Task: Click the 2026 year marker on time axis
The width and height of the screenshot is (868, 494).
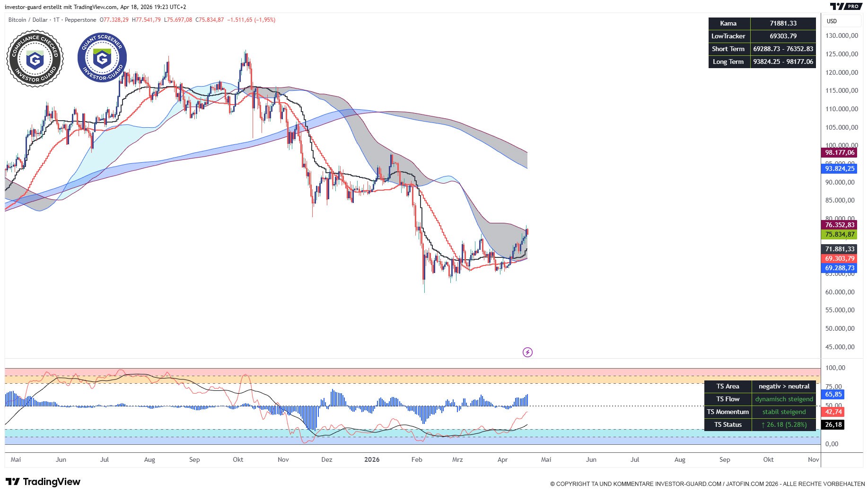Action: (x=372, y=459)
